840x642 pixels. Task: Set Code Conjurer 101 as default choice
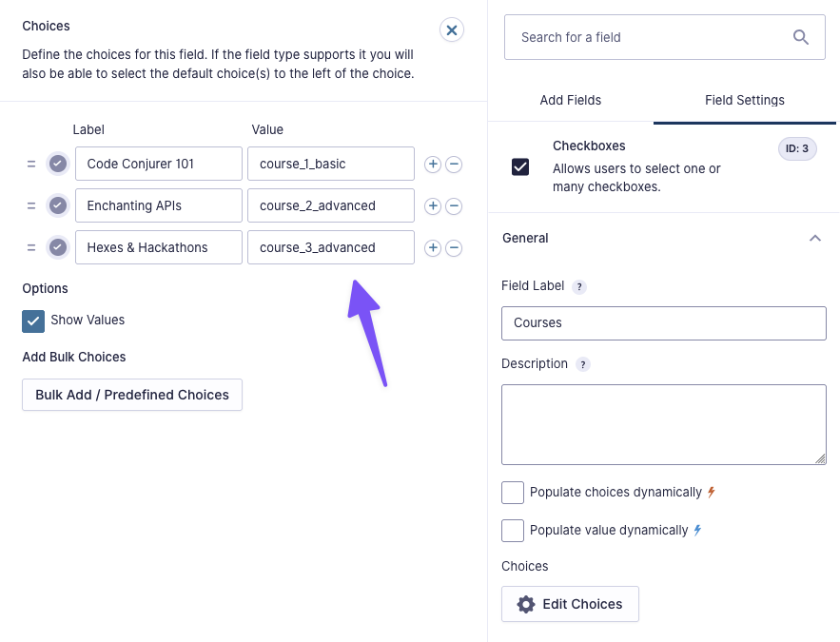click(x=58, y=165)
